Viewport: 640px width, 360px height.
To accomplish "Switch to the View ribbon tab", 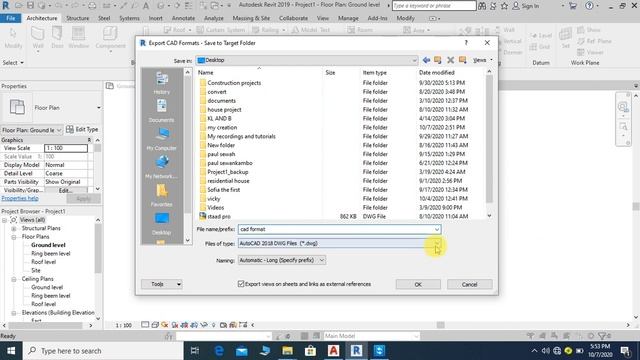I will coord(322,18).
